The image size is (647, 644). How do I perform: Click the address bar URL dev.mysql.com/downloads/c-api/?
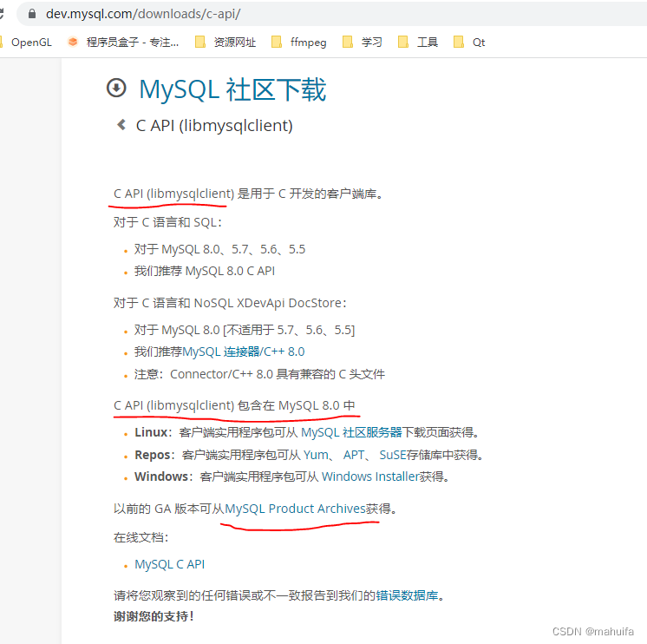pos(143,14)
